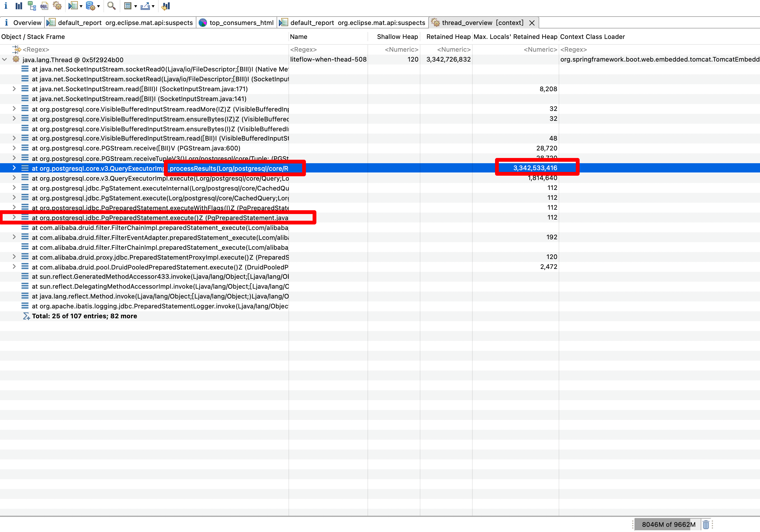
Task: Click the thread name liteflow-when-thead-508
Action: (x=328, y=59)
